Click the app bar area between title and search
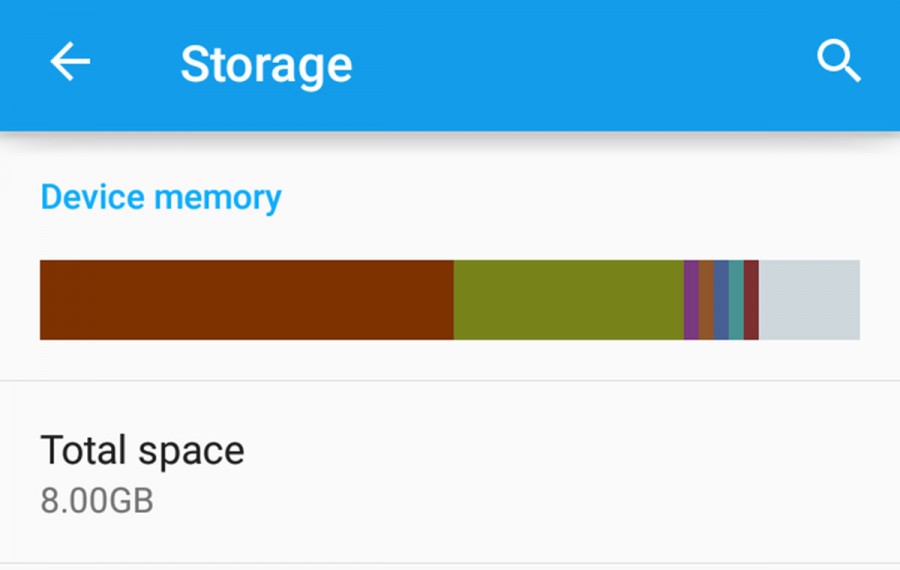Viewport: 900px width, 570px height. point(583,63)
